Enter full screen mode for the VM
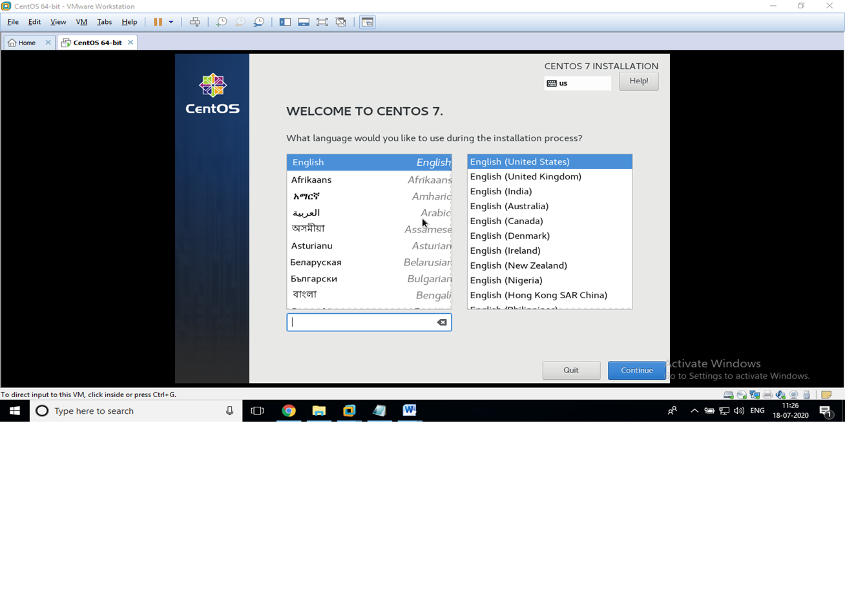Viewport: 845px width, 616px height. click(x=321, y=21)
